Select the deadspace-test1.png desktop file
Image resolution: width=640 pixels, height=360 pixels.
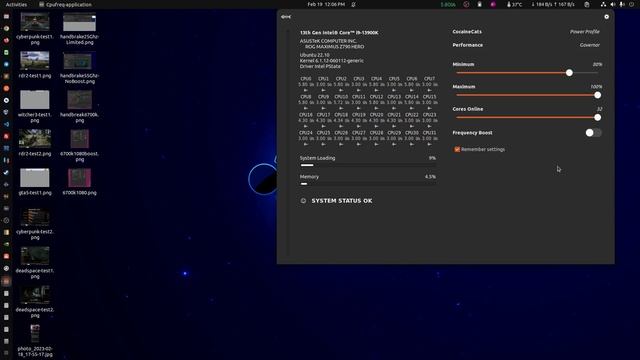coord(35,262)
